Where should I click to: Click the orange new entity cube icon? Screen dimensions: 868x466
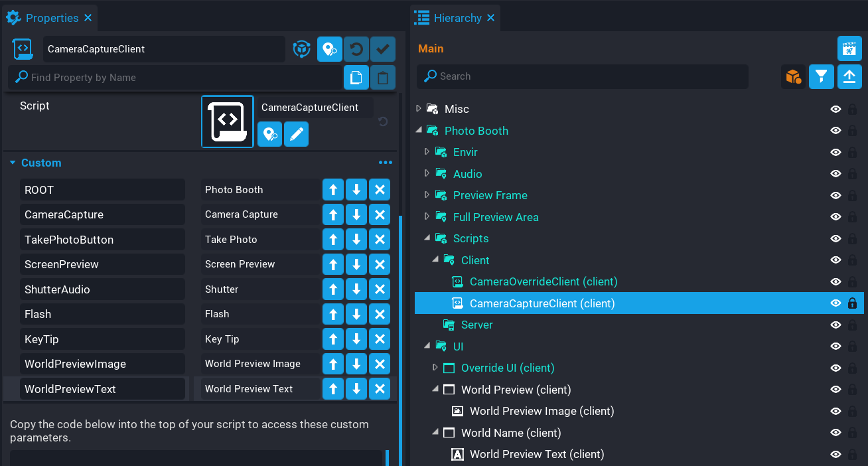pyautogui.click(x=794, y=76)
